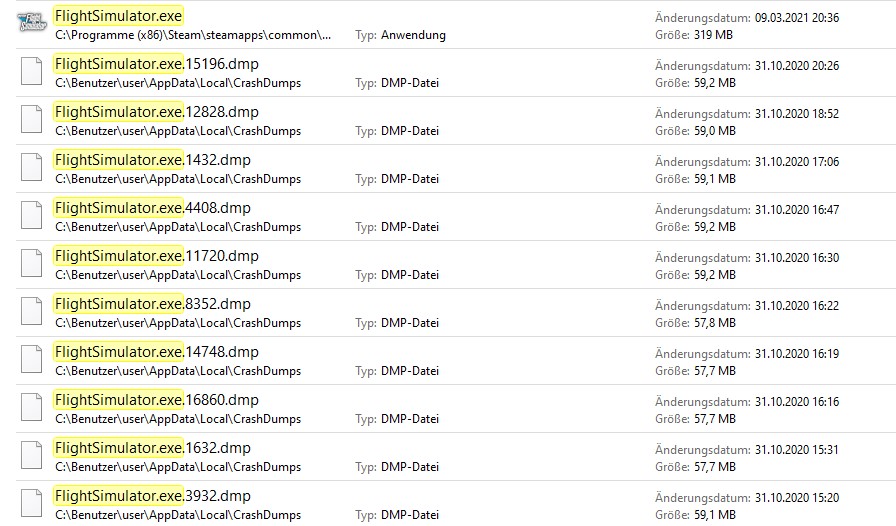Select the FlightSimulator.exe.16860.dmp file icon
The height and width of the screenshot is (526, 896).
point(31,408)
